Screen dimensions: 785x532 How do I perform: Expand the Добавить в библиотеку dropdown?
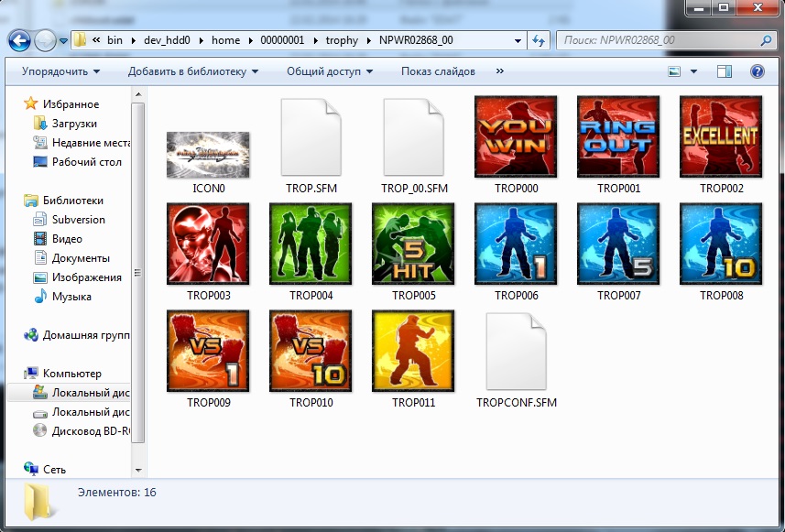pos(192,71)
